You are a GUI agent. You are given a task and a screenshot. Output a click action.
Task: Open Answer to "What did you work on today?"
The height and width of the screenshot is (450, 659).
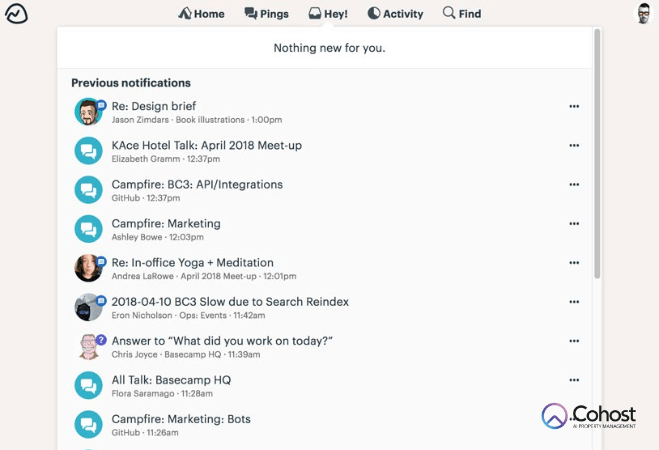tap(222, 340)
